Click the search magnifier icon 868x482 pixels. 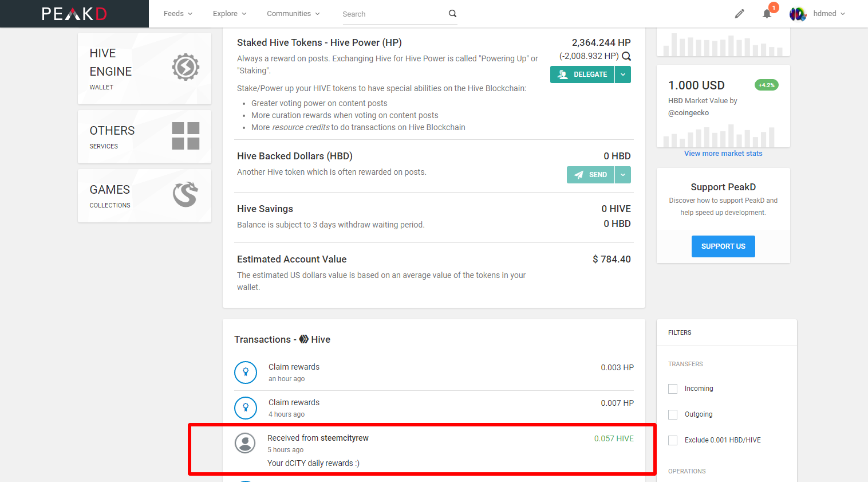pos(452,13)
